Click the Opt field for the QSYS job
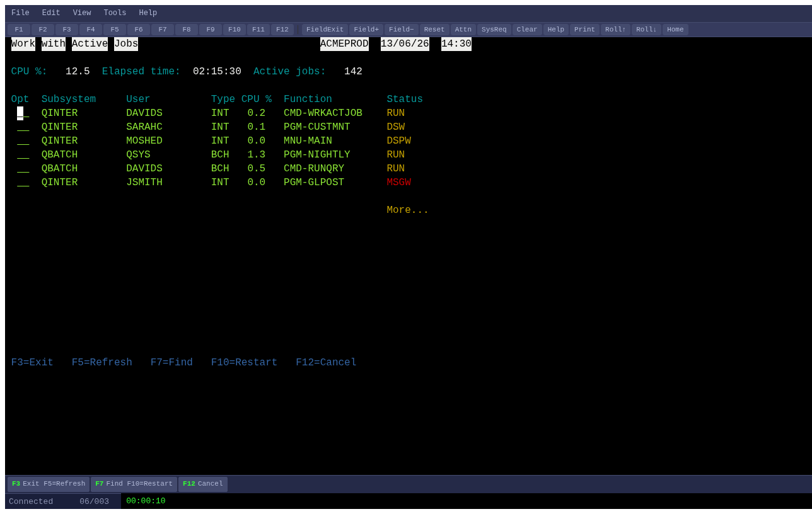Screen dimensions: 812x514 (x=23, y=155)
